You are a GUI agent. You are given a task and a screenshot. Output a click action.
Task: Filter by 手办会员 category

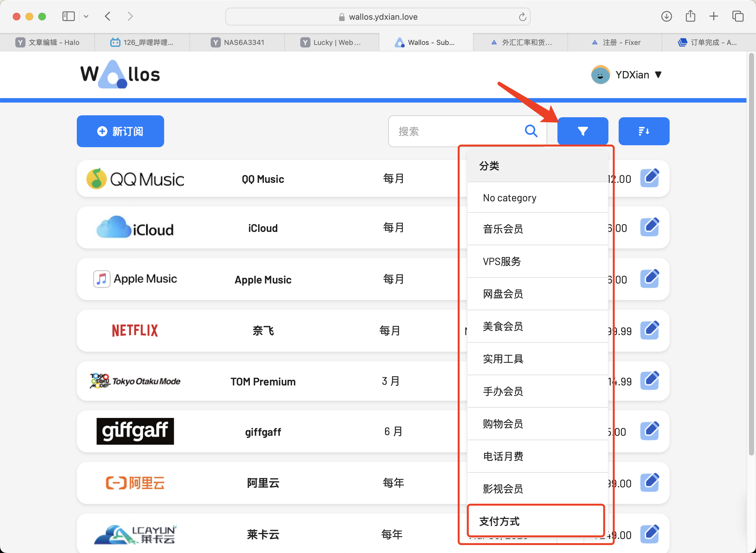click(x=537, y=391)
